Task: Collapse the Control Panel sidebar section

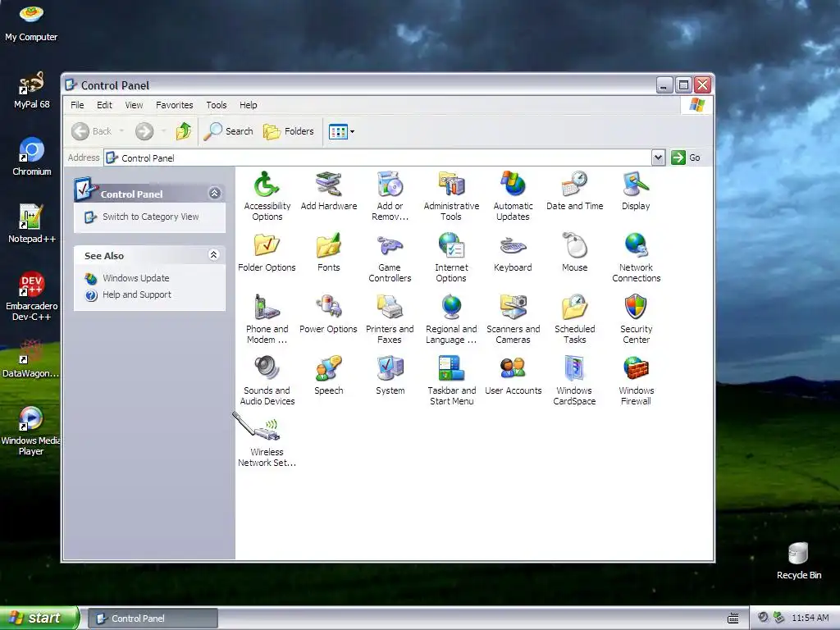Action: point(215,193)
